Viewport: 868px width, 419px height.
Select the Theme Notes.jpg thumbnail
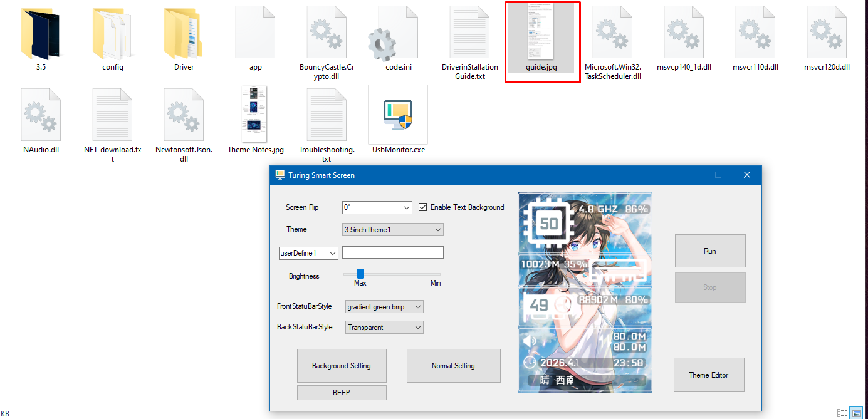pyautogui.click(x=254, y=114)
